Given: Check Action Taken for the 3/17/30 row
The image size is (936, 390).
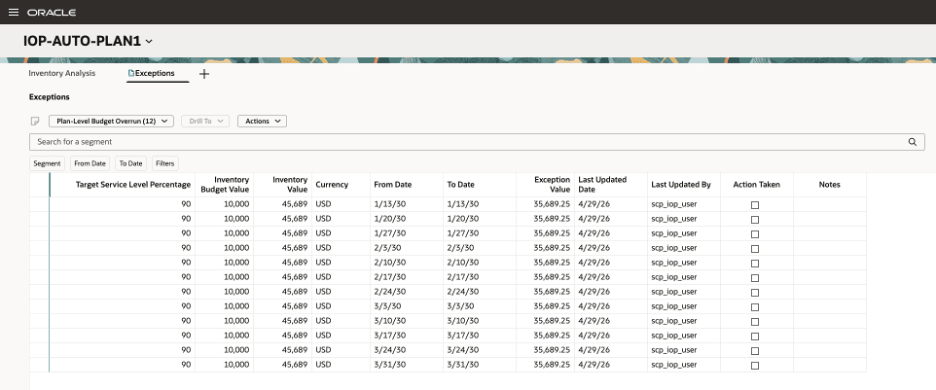Looking at the screenshot, I should tap(755, 336).
